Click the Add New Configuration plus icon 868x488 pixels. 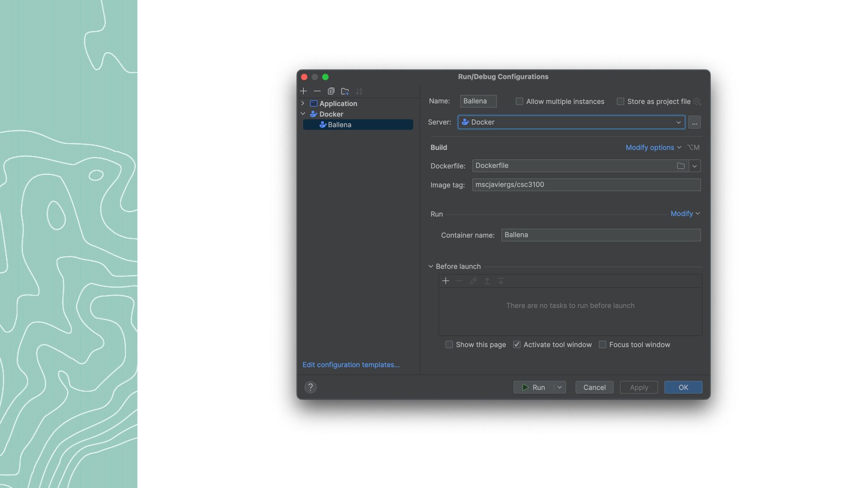click(303, 91)
